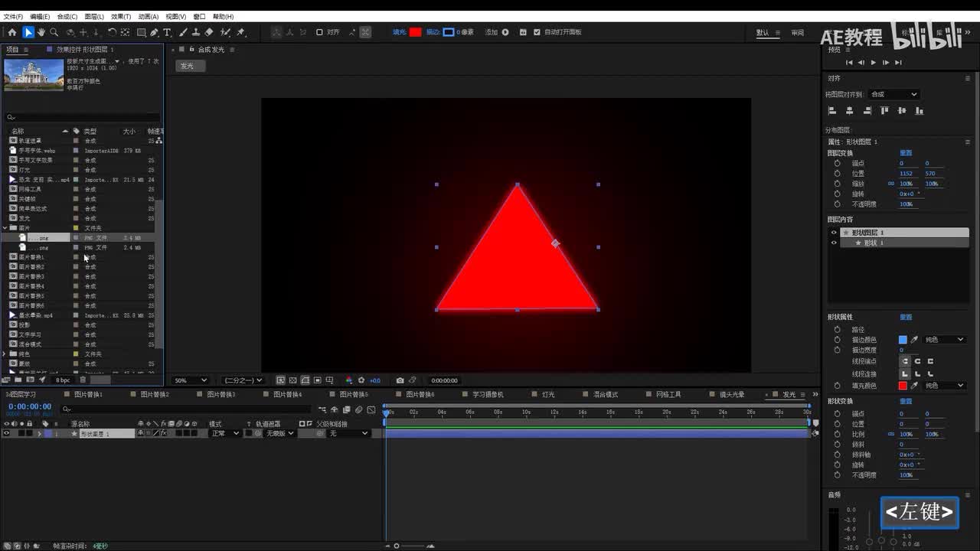
Task: Click the delete trash icon in the Project panel
Action: [x=83, y=380]
